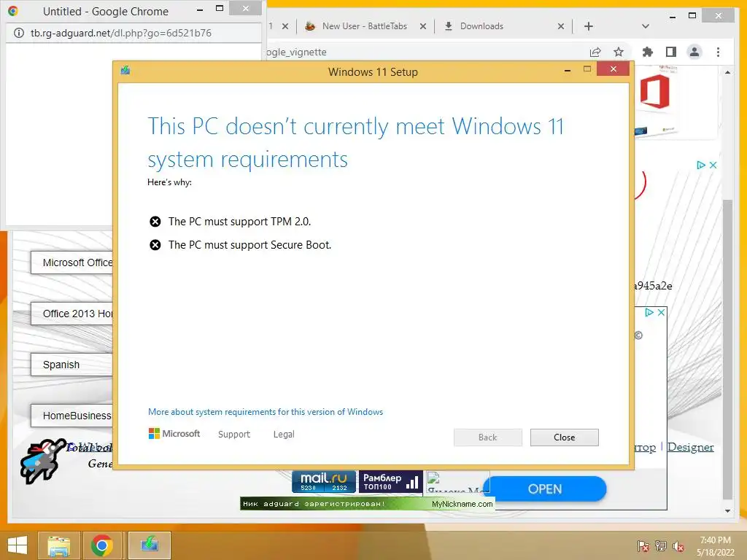The height and width of the screenshot is (560, 747).
Task: Click the HomeBusiness button on webpage
Action: pos(72,416)
